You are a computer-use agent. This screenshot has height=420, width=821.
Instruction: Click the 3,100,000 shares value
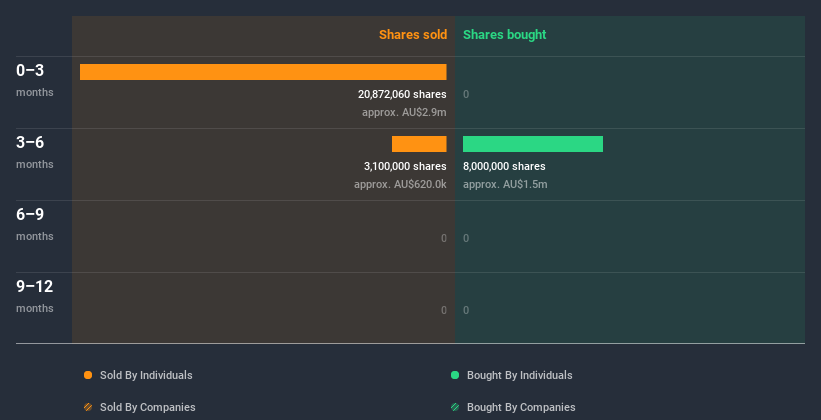405,166
